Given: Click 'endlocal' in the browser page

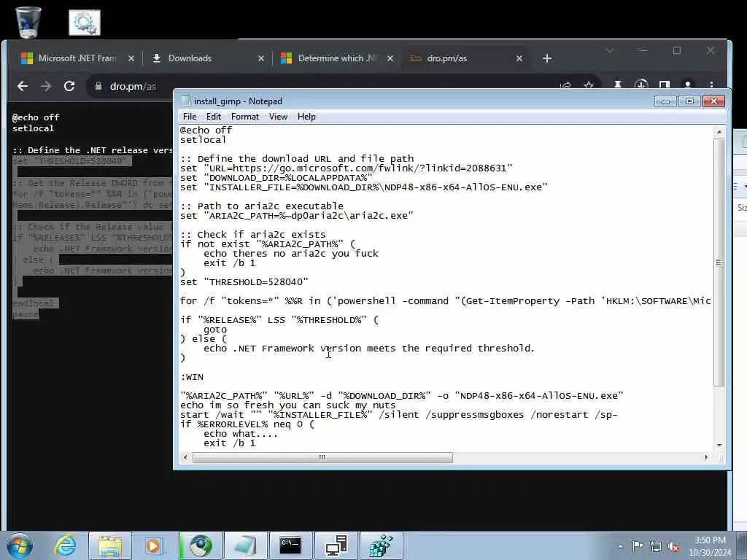Looking at the screenshot, I should point(33,303).
